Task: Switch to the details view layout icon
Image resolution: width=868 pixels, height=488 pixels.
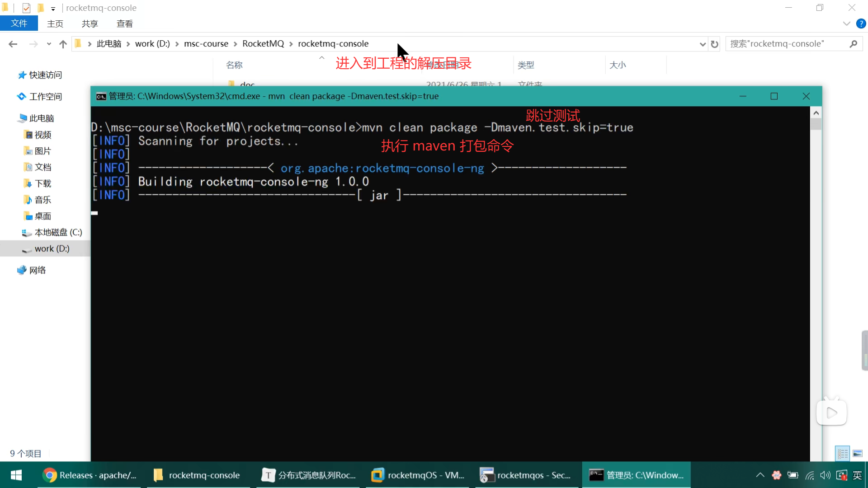Action: tap(843, 453)
